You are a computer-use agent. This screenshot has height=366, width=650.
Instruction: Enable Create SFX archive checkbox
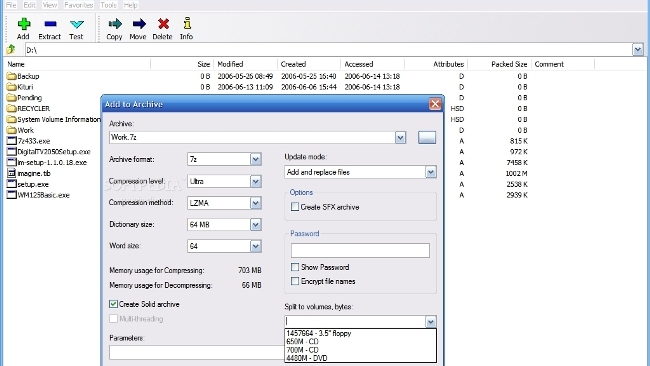[295, 206]
